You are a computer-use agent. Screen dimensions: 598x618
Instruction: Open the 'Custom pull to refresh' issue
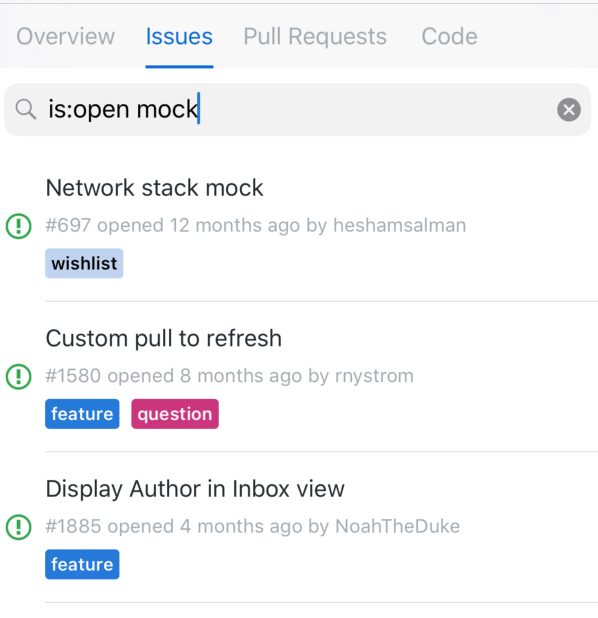pos(164,338)
